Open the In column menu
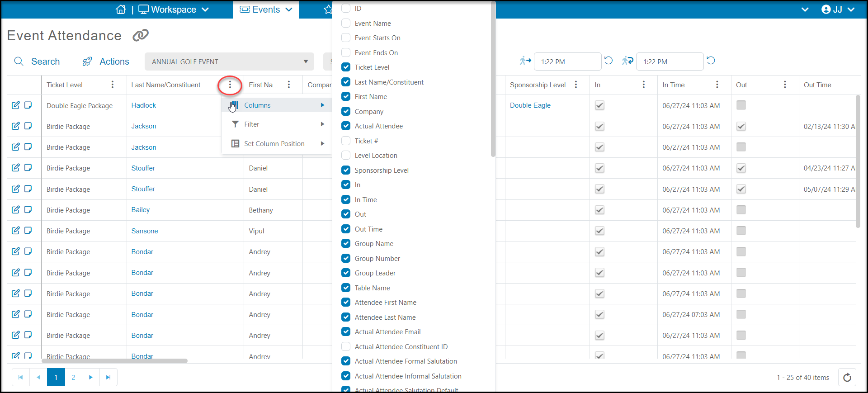 coord(644,85)
